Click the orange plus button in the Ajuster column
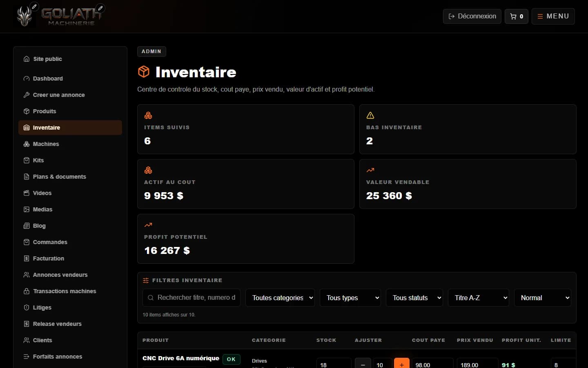588x368 pixels. pos(402,364)
